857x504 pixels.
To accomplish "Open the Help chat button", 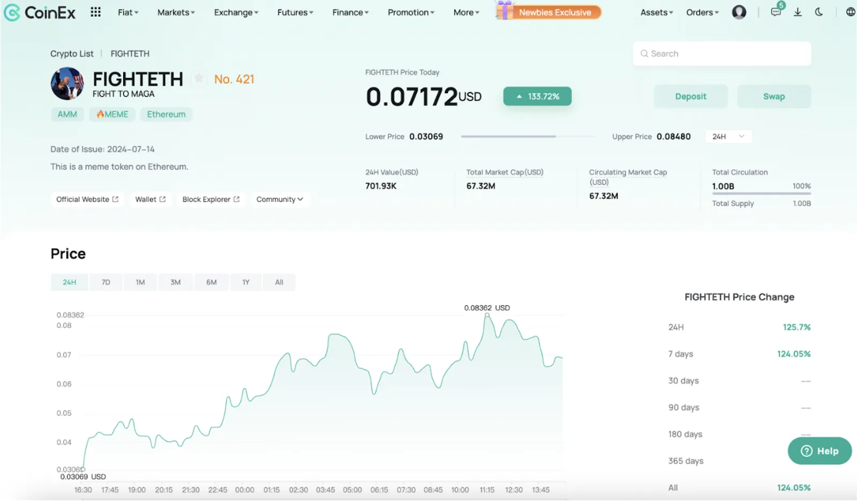I will [820, 451].
